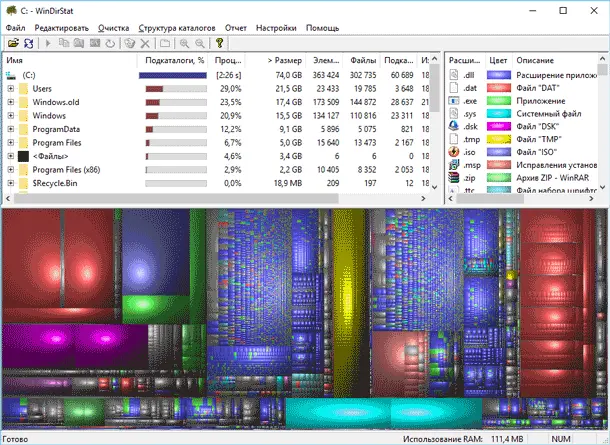610x445 pixels.
Task: Click the black <Файлы> icon
Action: point(23,156)
